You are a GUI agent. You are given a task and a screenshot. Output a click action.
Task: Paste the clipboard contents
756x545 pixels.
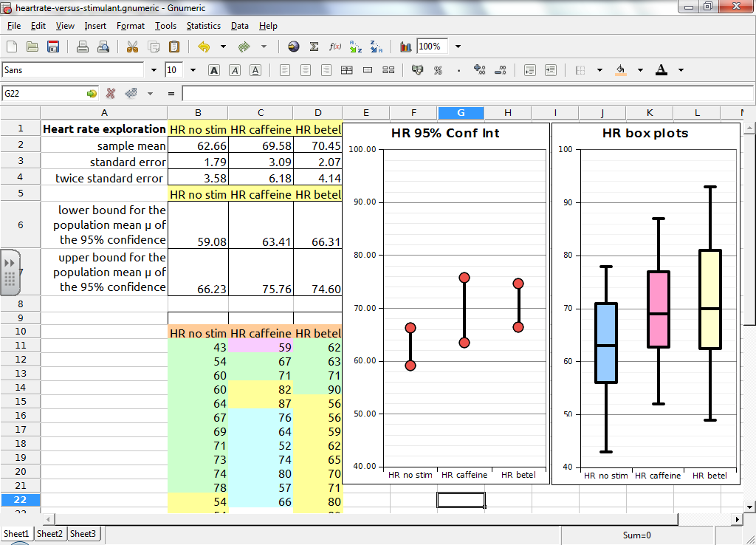click(x=174, y=47)
